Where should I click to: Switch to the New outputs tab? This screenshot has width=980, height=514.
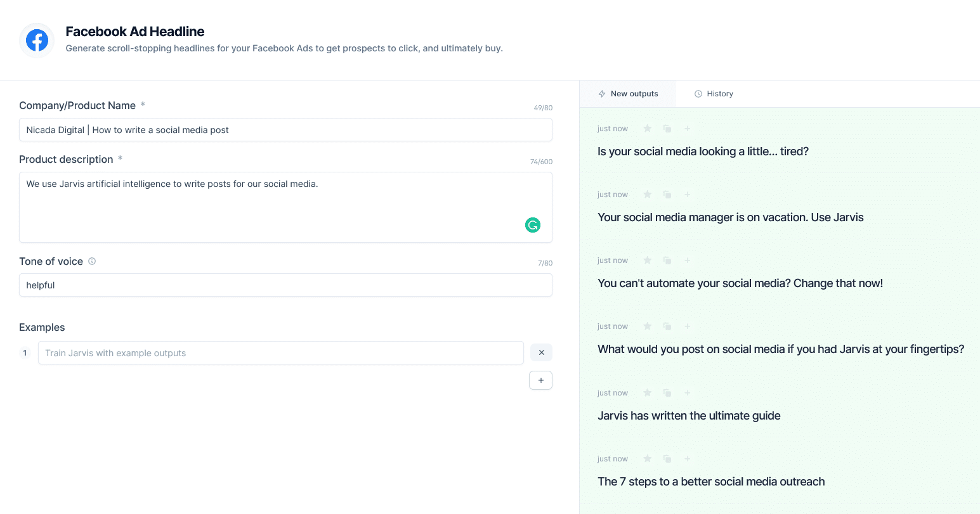pos(628,94)
